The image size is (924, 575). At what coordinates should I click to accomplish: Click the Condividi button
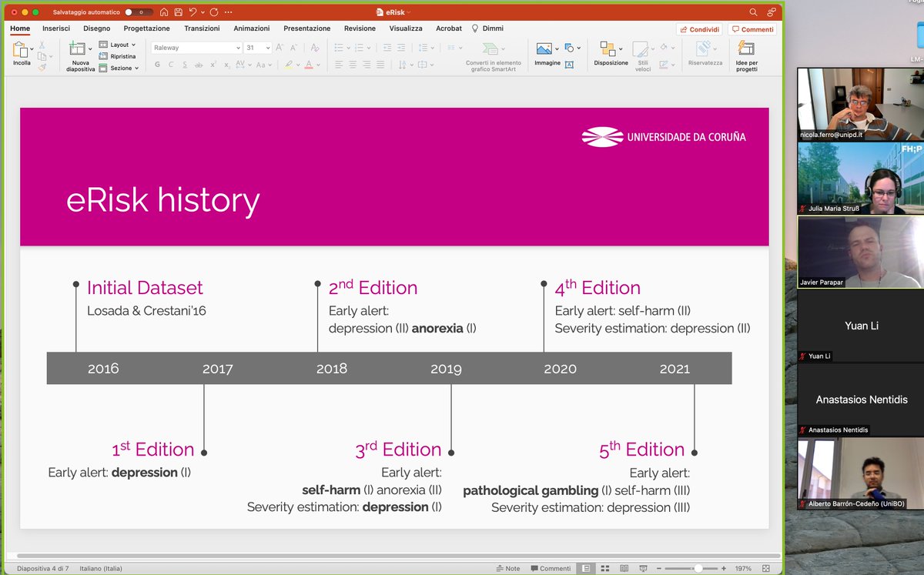click(x=699, y=29)
